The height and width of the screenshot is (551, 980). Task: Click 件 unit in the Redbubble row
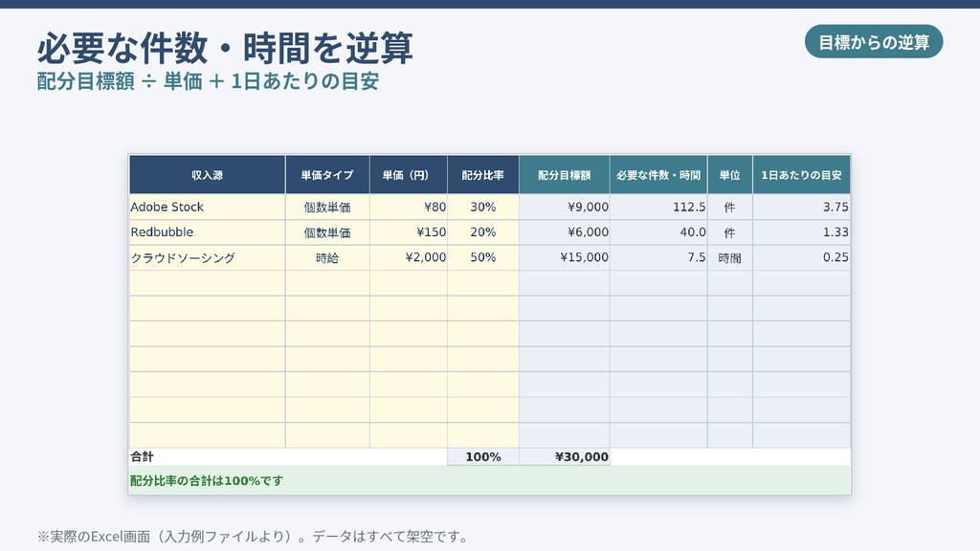[x=730, y=232]
